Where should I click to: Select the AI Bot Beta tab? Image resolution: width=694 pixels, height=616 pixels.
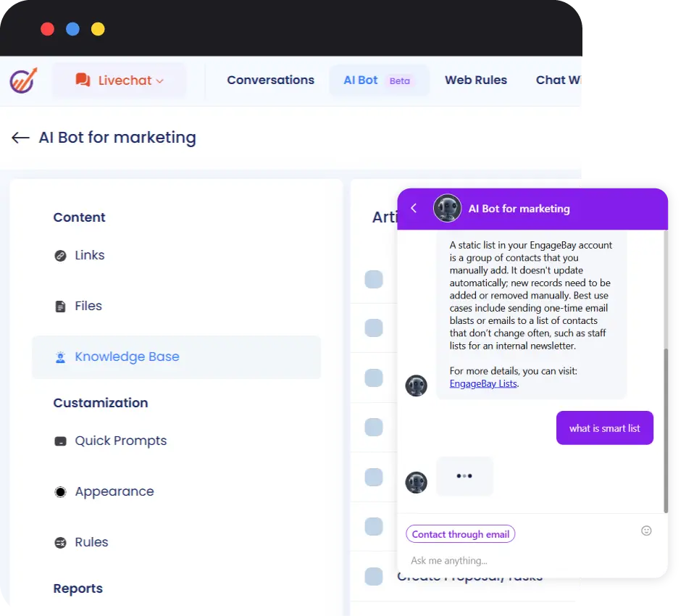(378, 80)
